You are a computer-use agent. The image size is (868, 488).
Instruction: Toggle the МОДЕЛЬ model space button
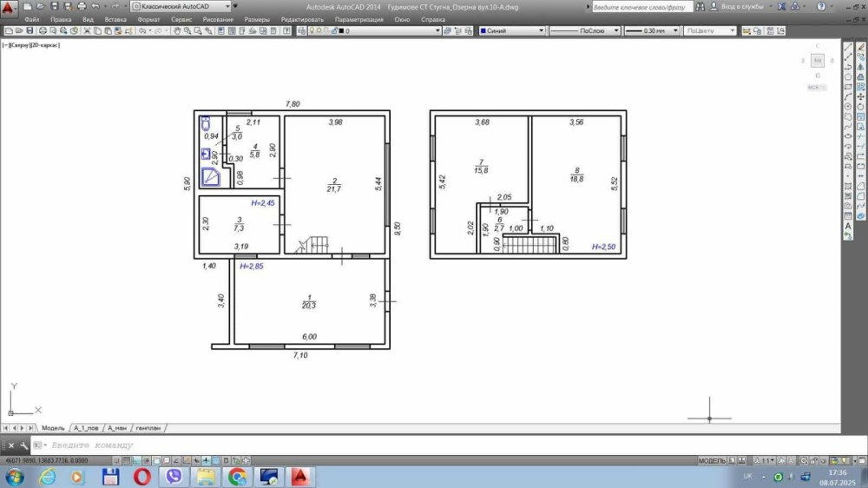point(712,460)
